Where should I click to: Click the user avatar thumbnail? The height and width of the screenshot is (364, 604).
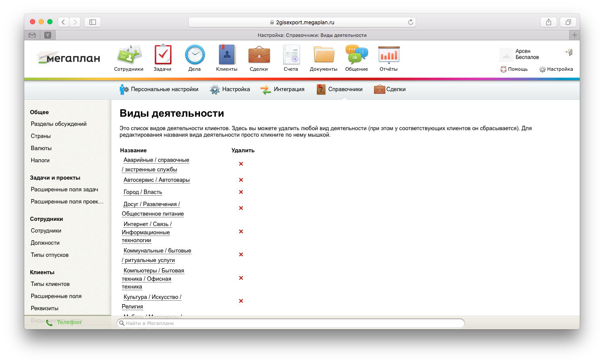click(x=506, y=55)
